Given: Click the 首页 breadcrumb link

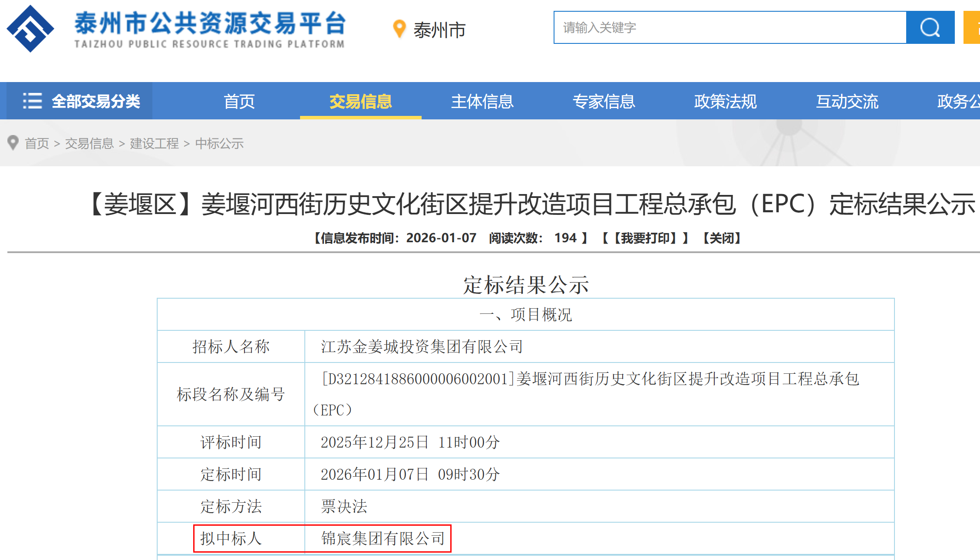Looking at the screenshot, I should [x=37, y=143].
